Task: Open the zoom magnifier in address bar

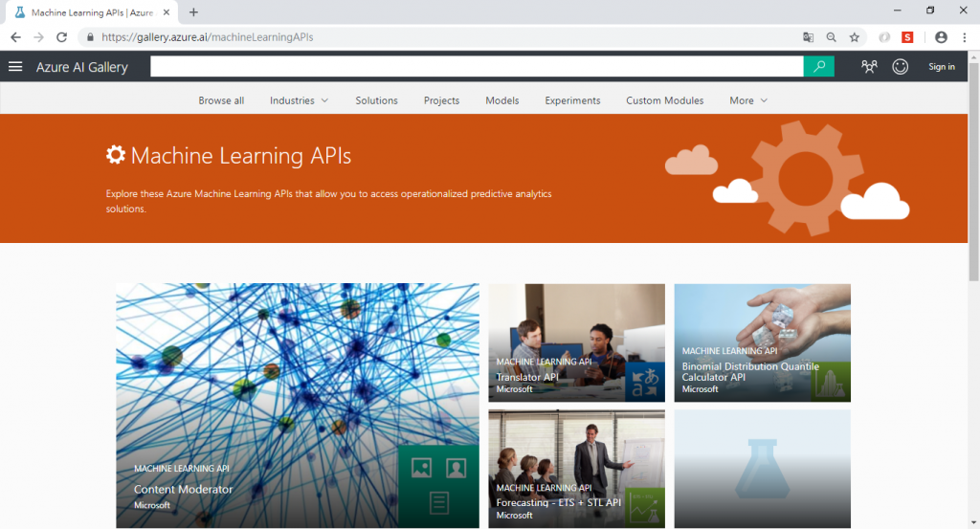Action: pos(832,37)
